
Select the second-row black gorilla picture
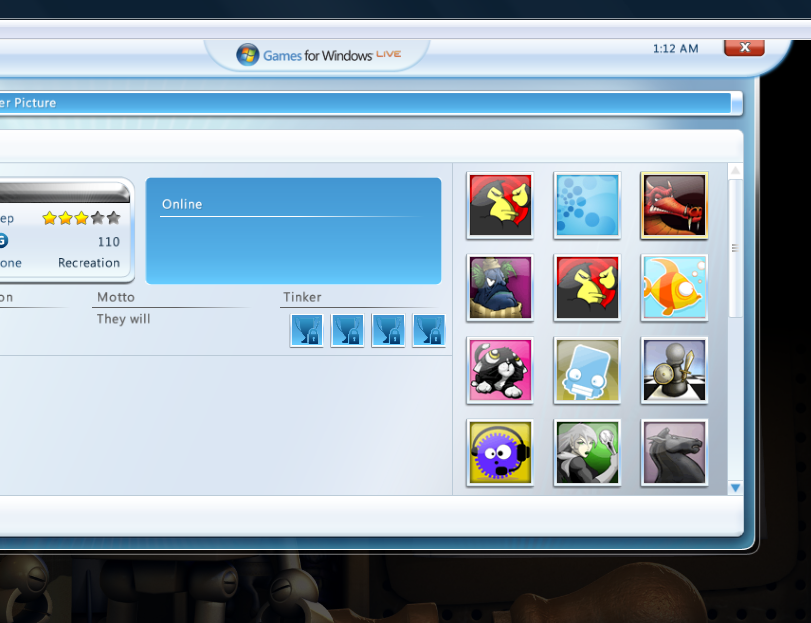587,287
